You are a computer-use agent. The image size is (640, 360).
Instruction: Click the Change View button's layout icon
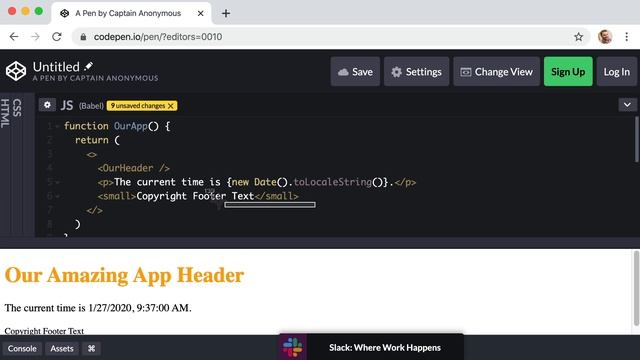466,72
